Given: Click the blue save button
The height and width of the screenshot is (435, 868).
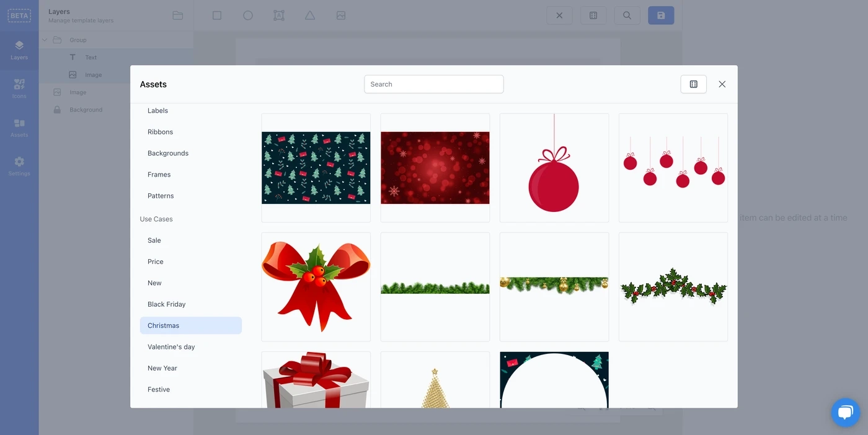Looking at the screenshot, I should pos(661,15).
